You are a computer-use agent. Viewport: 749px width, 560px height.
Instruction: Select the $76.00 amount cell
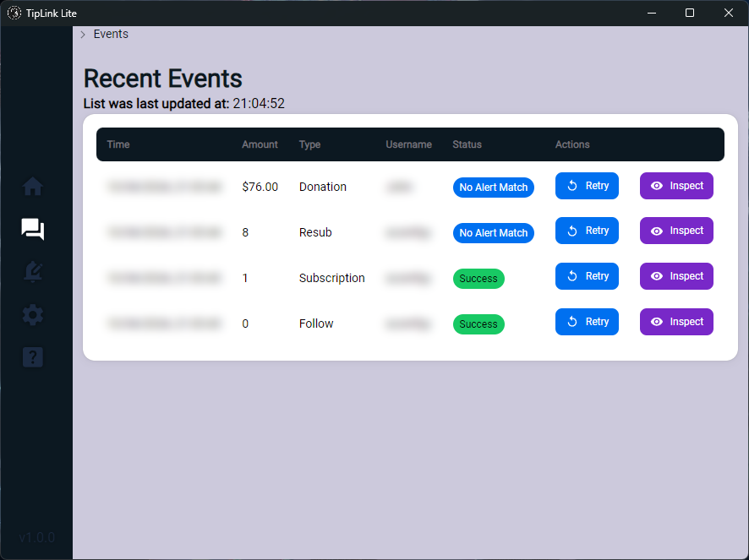coord(260,187)
